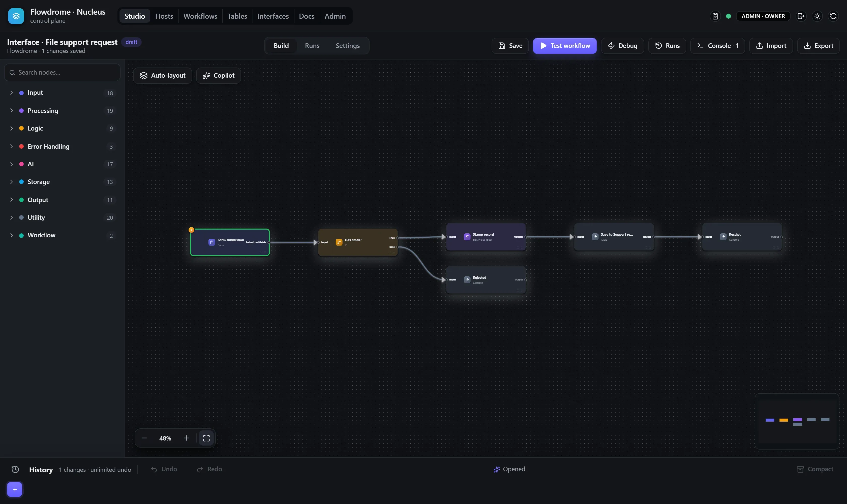Expand the Logic node category

coord(12,128)
